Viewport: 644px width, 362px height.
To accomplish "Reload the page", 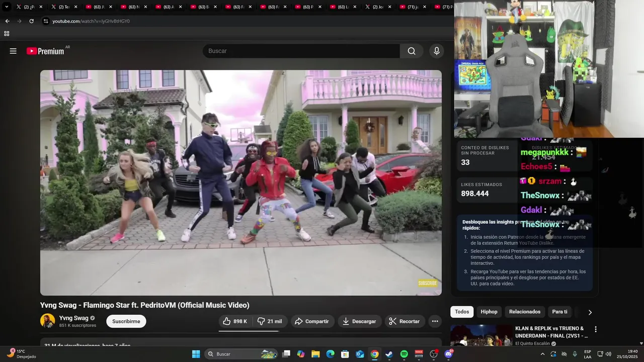I will 31,21.
